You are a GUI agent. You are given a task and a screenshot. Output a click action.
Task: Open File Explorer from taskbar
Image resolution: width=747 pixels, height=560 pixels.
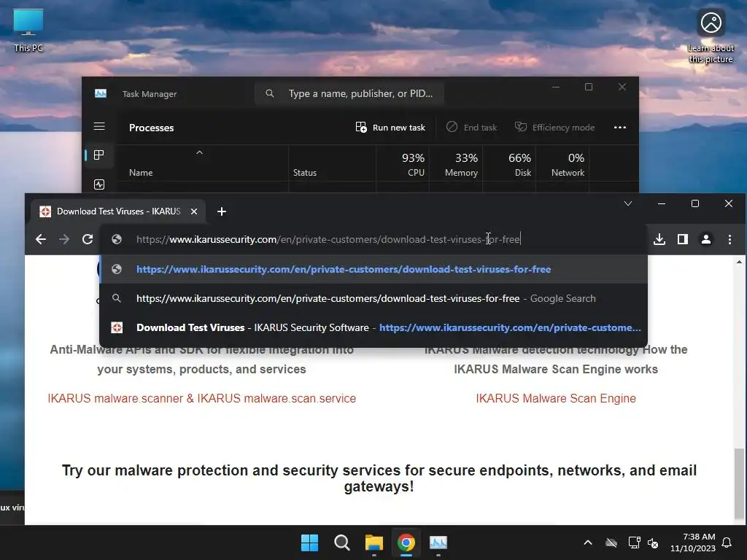tap(374, 542)
